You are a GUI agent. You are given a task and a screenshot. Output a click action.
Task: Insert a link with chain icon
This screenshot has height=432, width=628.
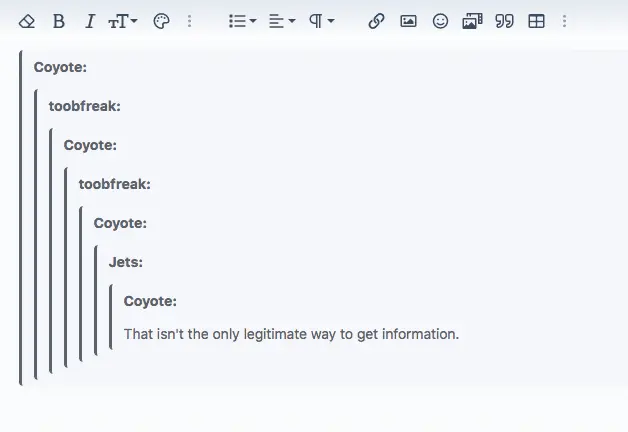376,21
